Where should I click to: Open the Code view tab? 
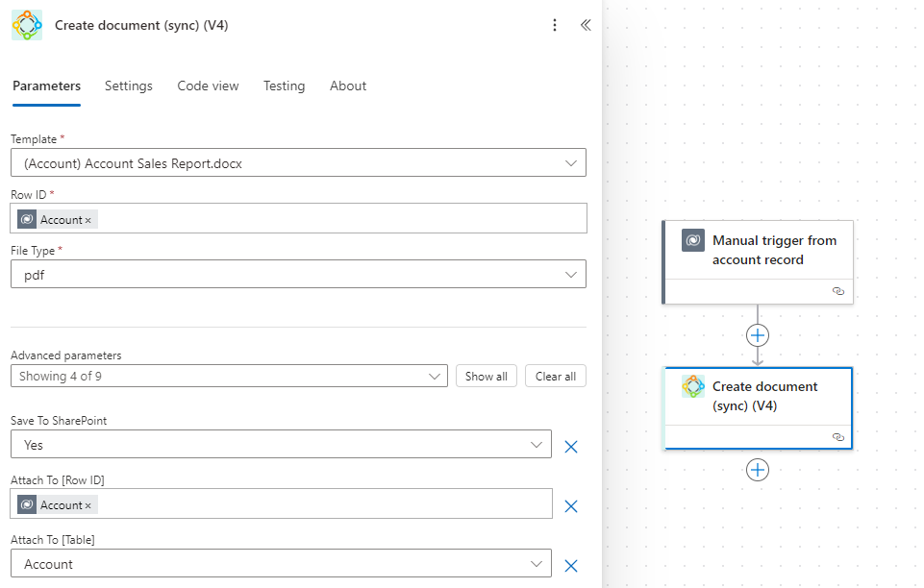point(208,86)
